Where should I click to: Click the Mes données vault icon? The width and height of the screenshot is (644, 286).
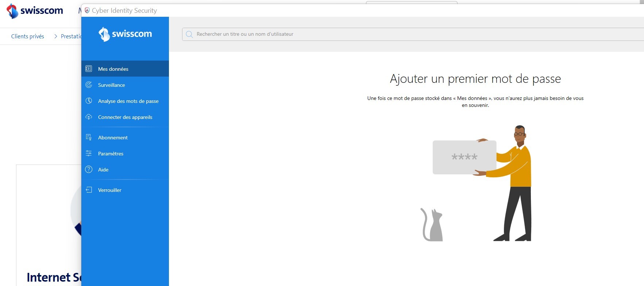tap(89, 69)
